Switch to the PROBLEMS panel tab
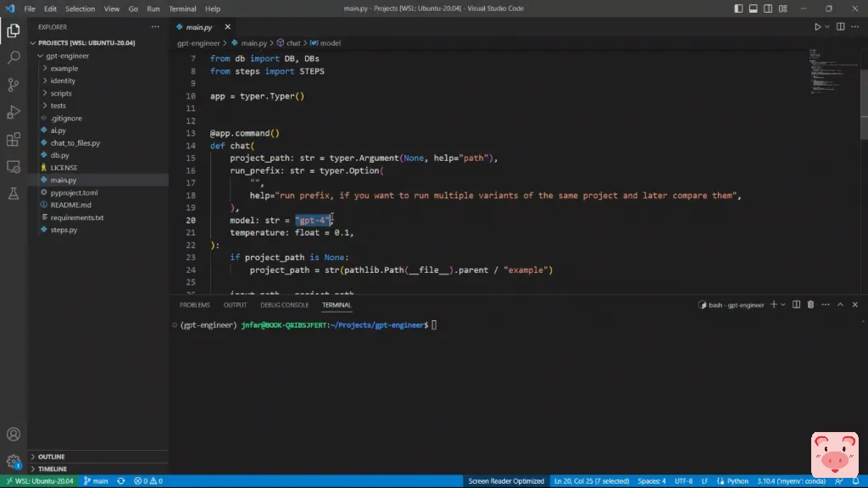The width and height of the screenshot is (868, 488). (x=194, y=305)
